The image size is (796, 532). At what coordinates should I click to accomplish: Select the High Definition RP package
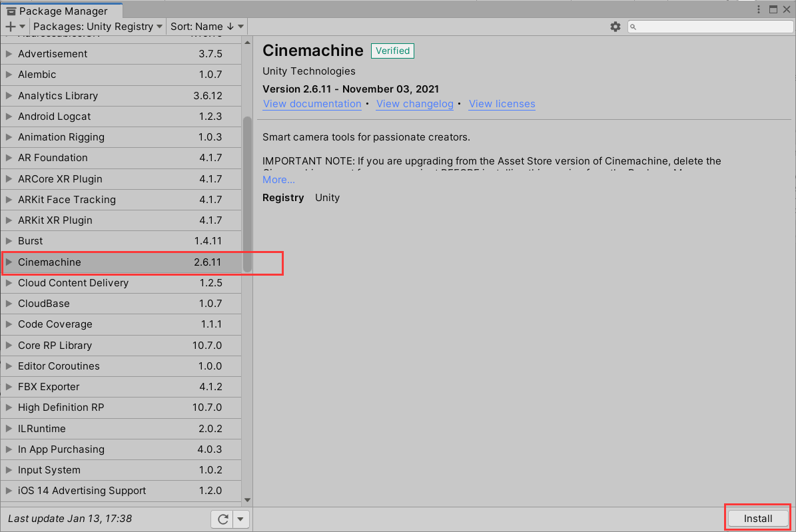click(x=121, y=407)
